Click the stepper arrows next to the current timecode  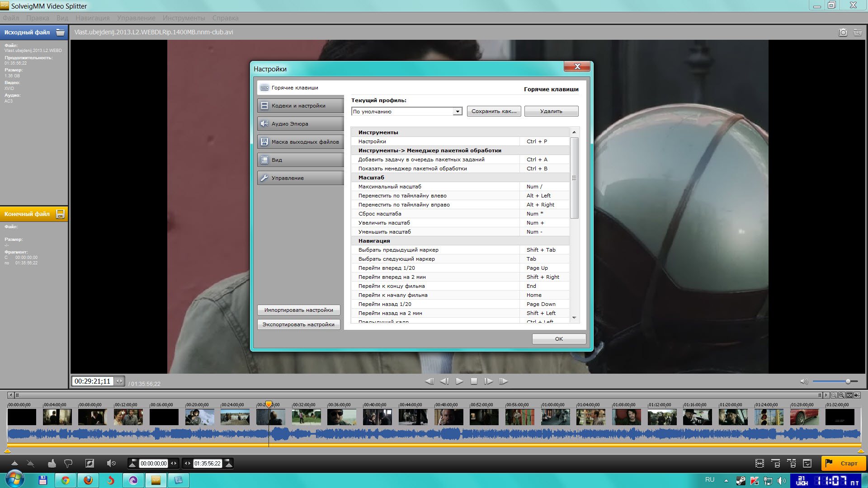[x=119, y=381]
